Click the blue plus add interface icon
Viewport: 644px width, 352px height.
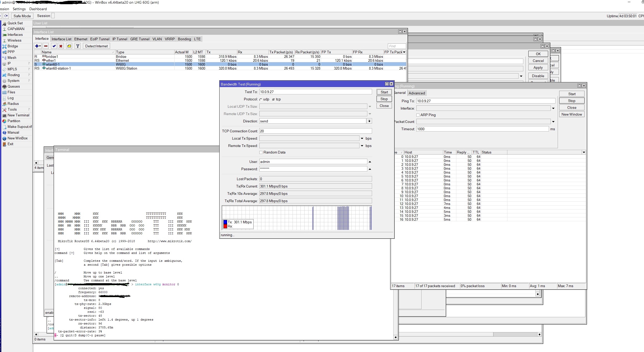37,46
